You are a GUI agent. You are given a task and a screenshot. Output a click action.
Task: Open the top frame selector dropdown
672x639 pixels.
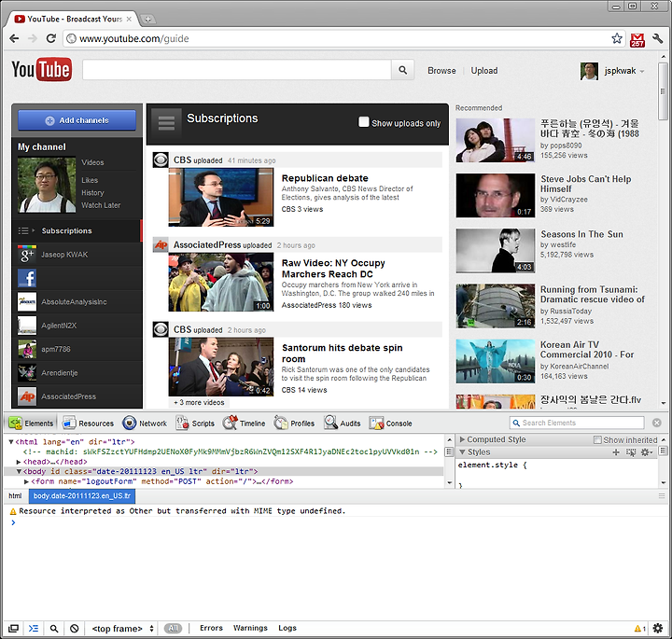click(122, 629)
